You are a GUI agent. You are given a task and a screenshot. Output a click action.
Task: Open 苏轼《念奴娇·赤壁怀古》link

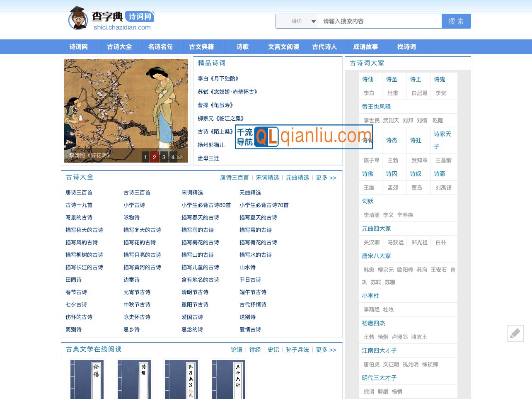coord(228,92)
